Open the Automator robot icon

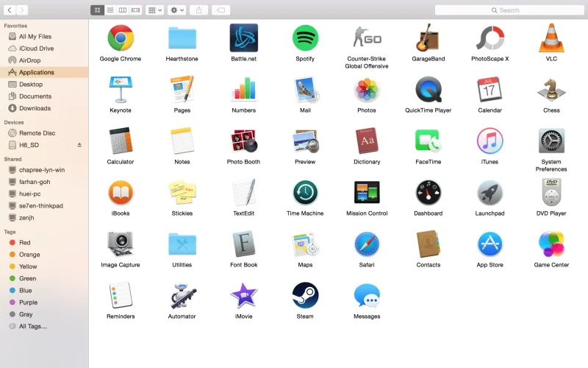[x=182, y=295]
